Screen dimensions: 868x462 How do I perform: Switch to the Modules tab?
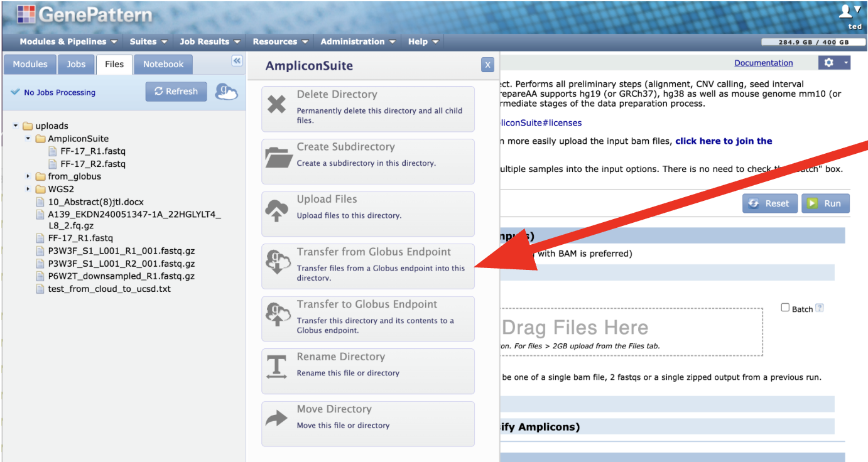click(x=30, y=64)
